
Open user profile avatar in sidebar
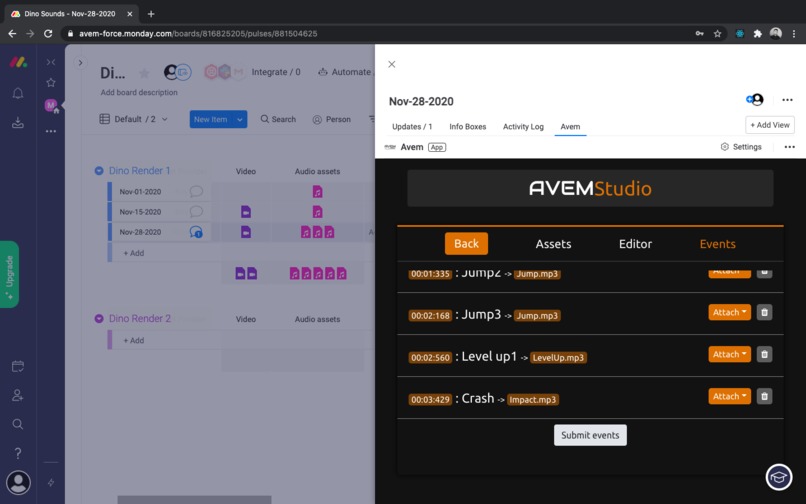pyautogui.click(x=18, y=482)
